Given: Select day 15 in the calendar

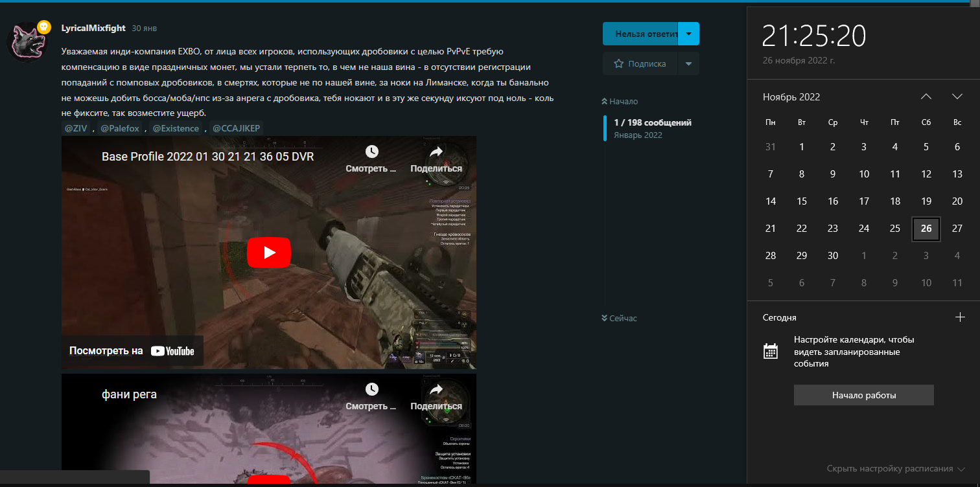Looking at the screenshot, I should pyautogui.click(x=802, y=201).
